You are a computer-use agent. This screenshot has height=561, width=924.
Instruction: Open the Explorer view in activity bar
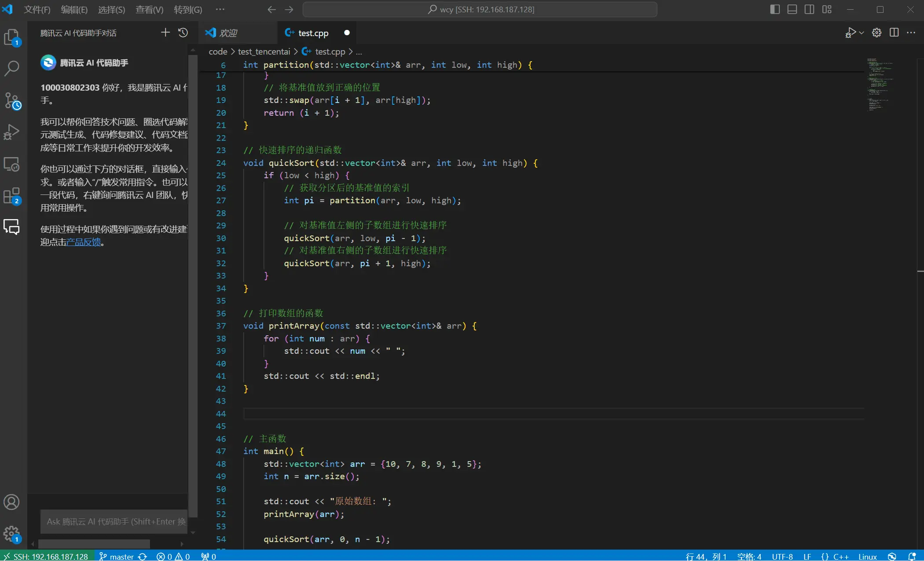(x=12, y=37)
